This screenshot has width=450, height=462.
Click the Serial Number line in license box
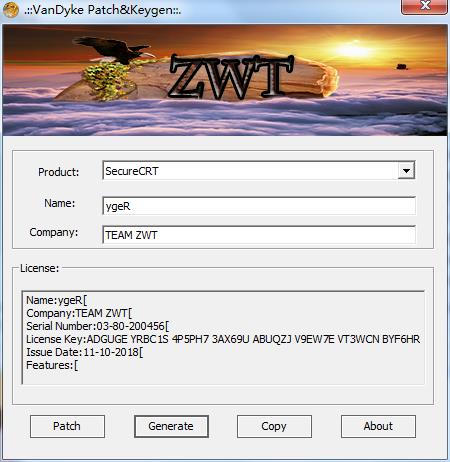tap(98, 326)
